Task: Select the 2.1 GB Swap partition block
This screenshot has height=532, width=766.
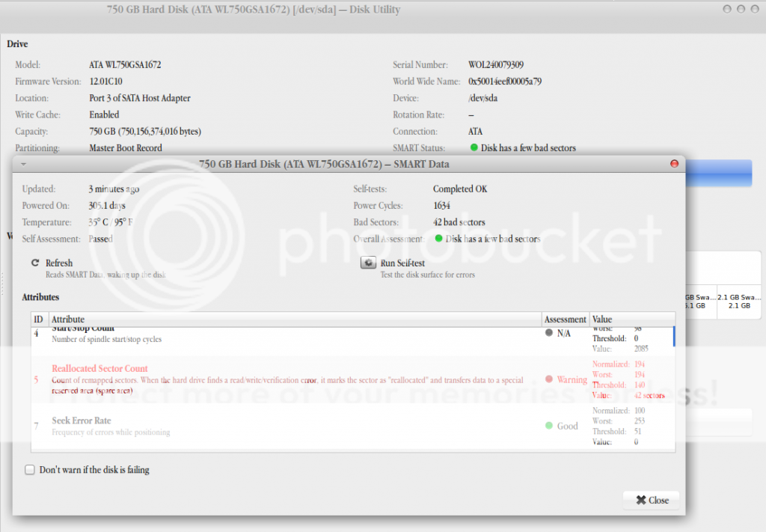Action: point(738,300)
